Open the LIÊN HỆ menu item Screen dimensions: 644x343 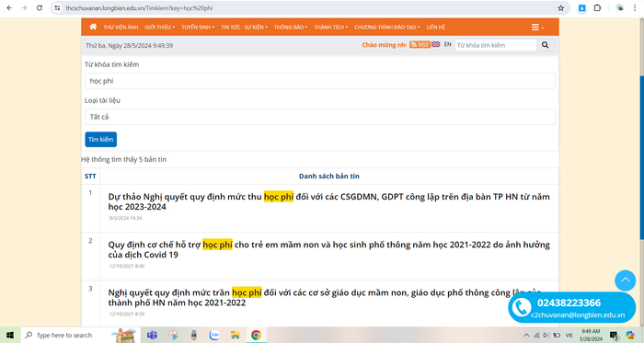click(436, 27)
